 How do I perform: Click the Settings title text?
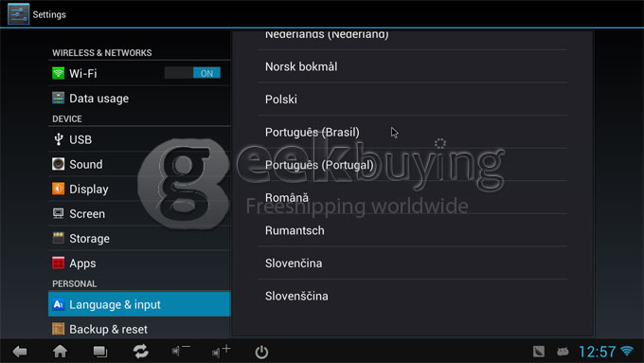pyautogui.click(x=49, y=14)
